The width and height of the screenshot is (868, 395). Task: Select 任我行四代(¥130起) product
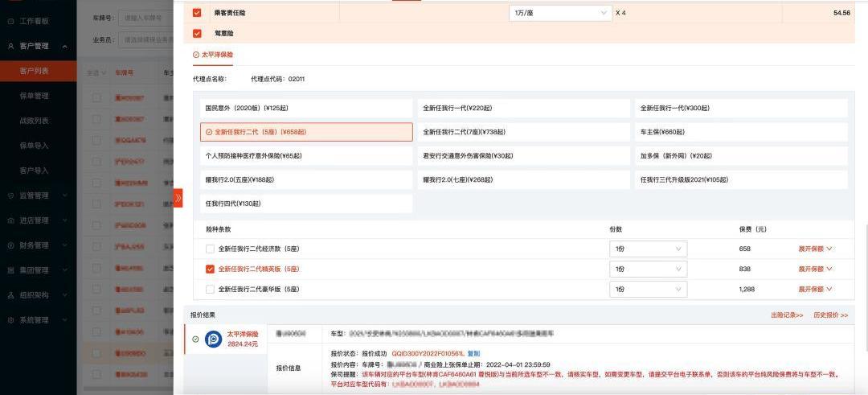click(x=306, y=204)
